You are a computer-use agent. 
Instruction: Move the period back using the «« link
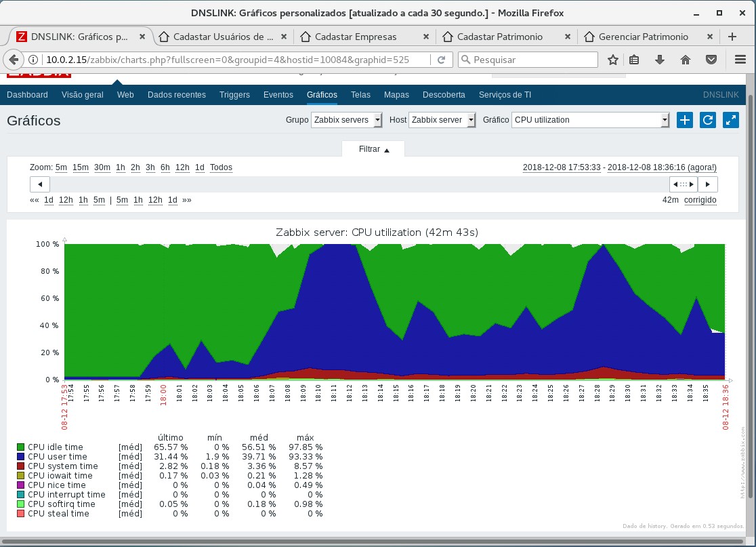(35, 200)
